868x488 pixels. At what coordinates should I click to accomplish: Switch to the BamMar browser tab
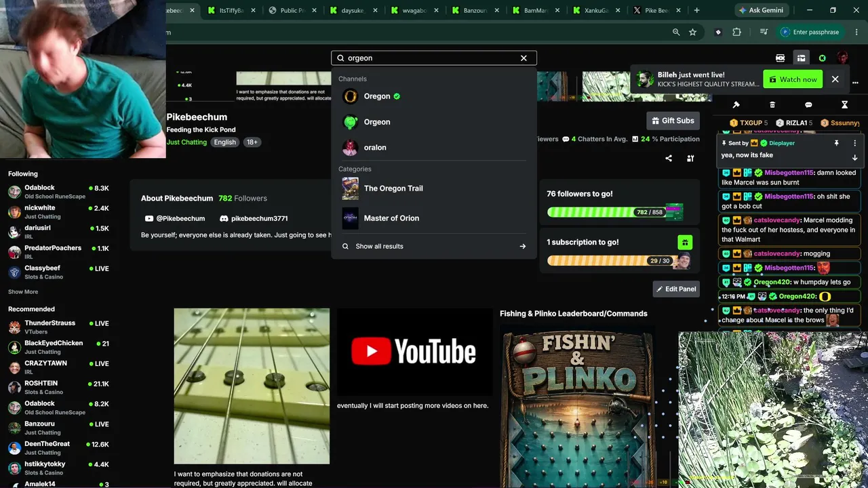(537, 10)
